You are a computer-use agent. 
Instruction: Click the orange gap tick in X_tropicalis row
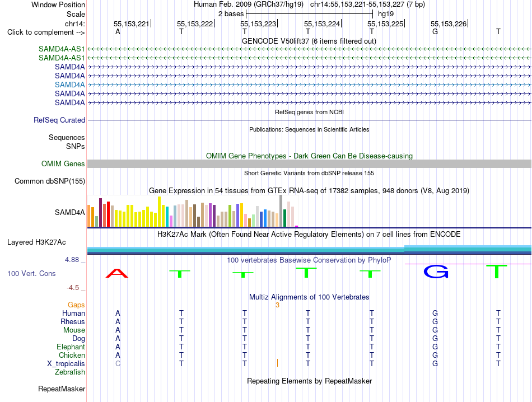click(x=277, y=363)
